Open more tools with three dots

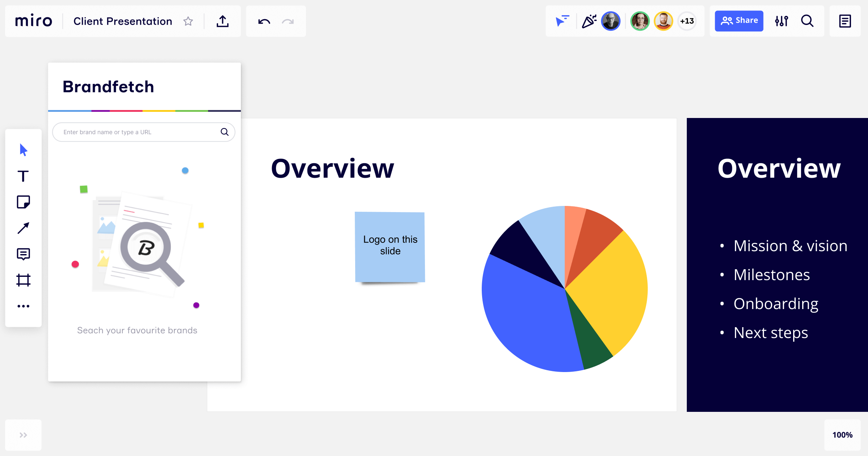24,306
